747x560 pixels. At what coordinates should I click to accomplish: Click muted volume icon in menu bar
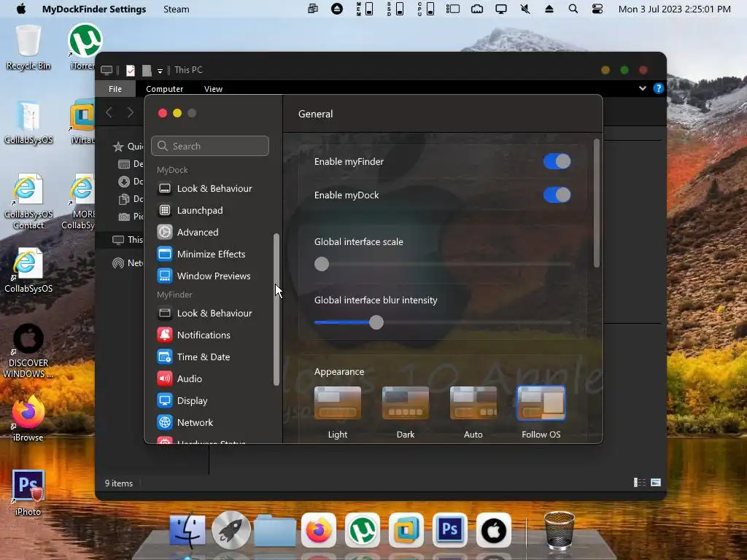pos(525,9)
